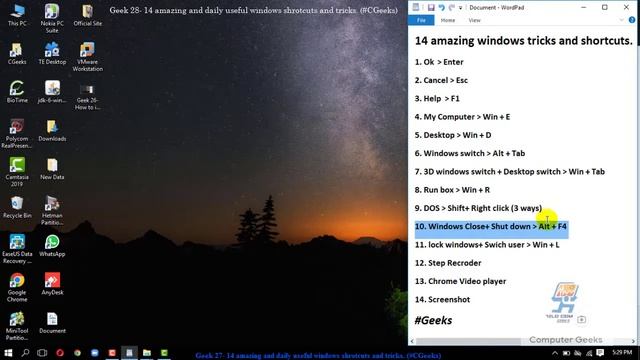Screen dimensions: 640x360
Task: Click the line '13. Chrome Video player'
Action: (460, 282)
